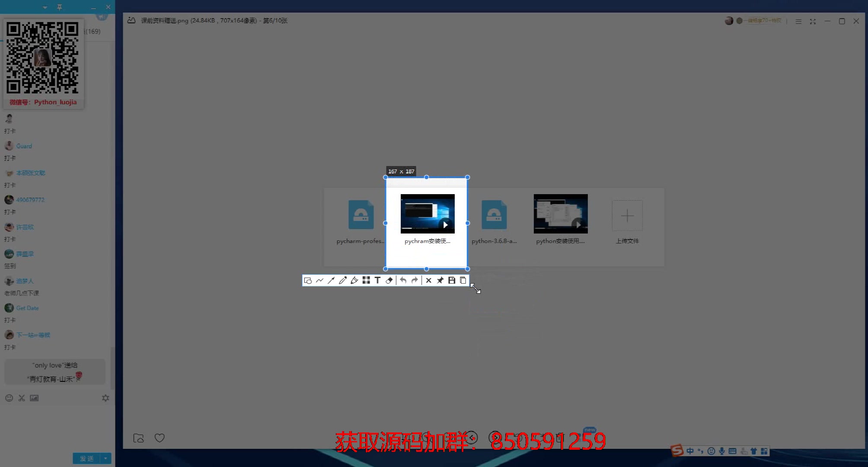Image resolution: width=868 pixels, height=467 pixels.
Task: Pin the chat panel with the pushpin icon
Action: click(x=60, y=7)
